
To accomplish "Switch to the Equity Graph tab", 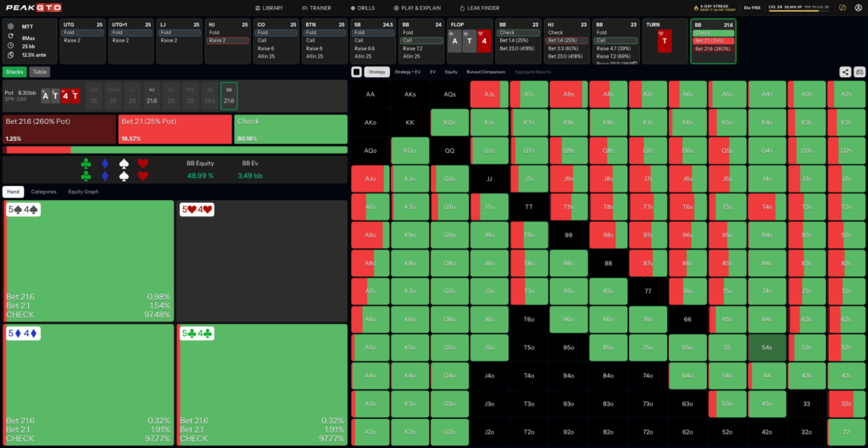I will (82, 192).
